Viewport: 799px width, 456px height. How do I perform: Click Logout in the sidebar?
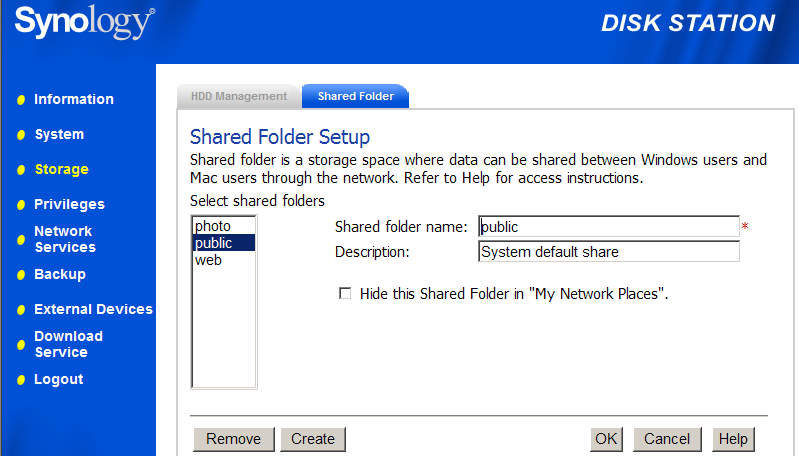coord(58,379)
